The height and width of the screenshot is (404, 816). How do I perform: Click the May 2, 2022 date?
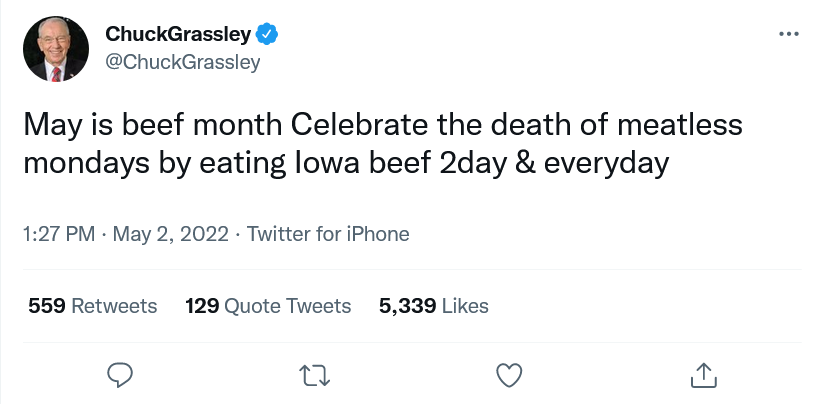point(171,234)
